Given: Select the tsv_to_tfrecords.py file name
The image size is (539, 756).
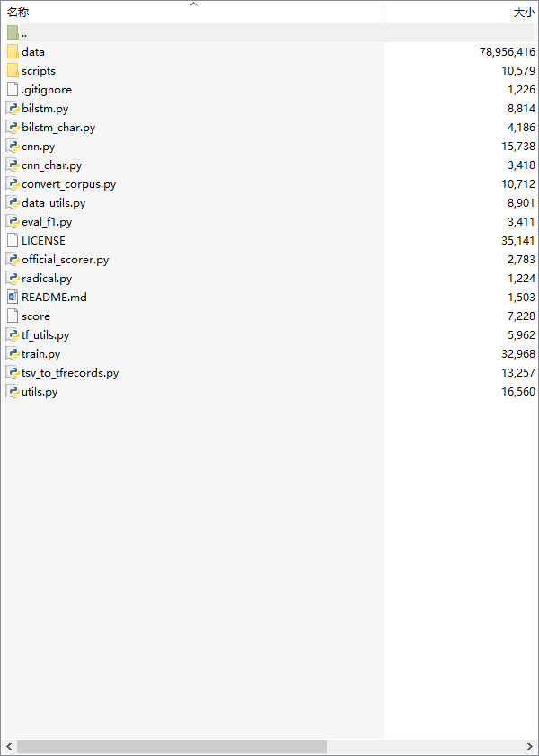Looking at the screenshot, I should pos(70,373).
